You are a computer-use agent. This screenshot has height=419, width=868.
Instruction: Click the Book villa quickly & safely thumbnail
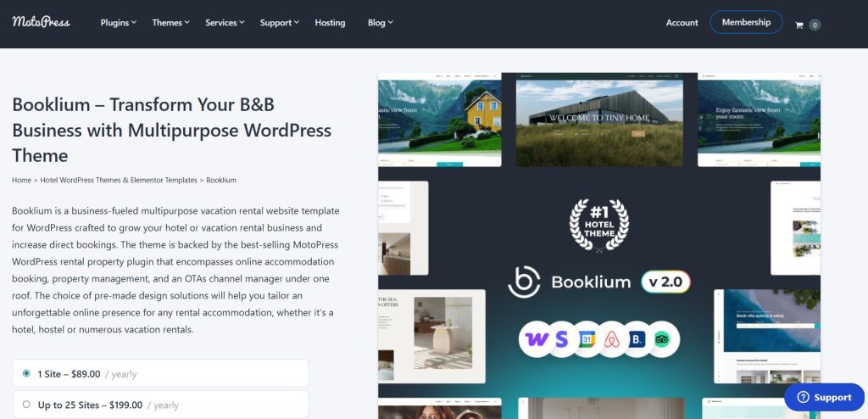[x=767, y=337]
